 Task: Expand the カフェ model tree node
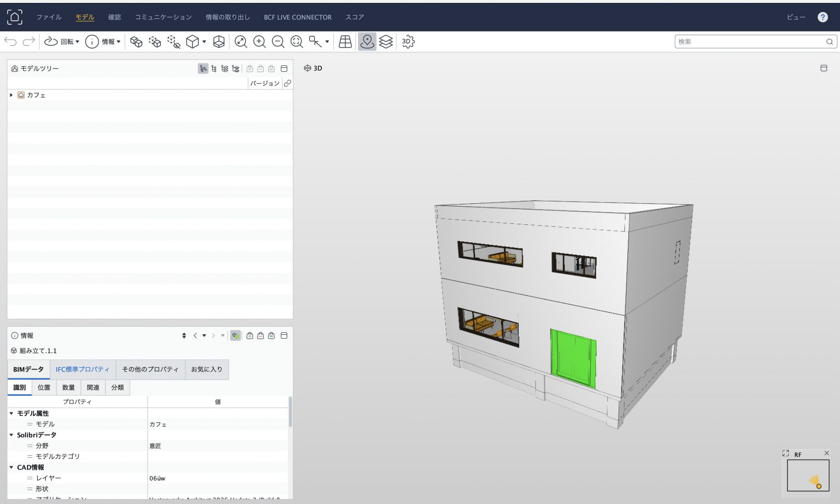(x=11, y=95)
